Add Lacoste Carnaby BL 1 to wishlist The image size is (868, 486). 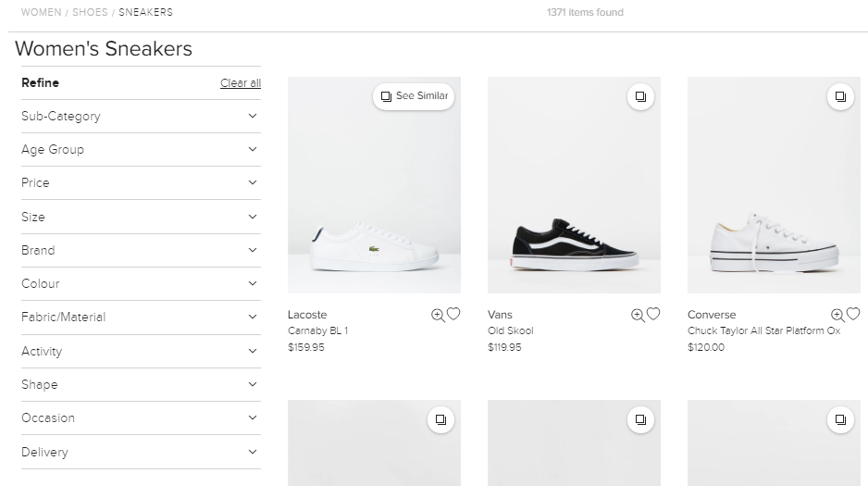453,314
